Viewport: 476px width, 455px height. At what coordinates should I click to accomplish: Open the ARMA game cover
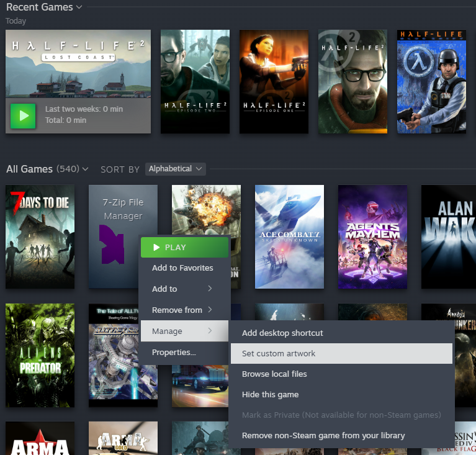click(x=40, y=438)
